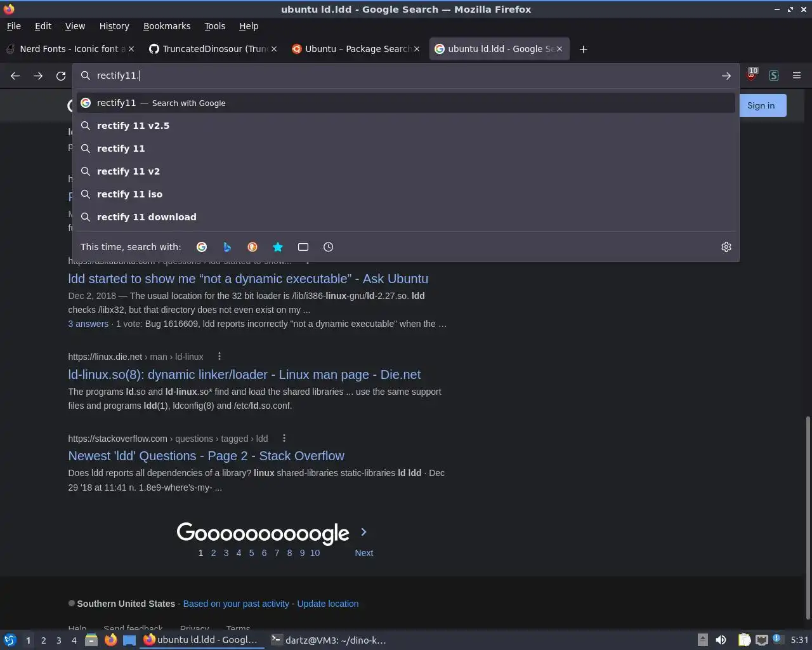Switch to Ubuntu Package Search tab
This screenshot has height=650, width=812.
[356, 49]
